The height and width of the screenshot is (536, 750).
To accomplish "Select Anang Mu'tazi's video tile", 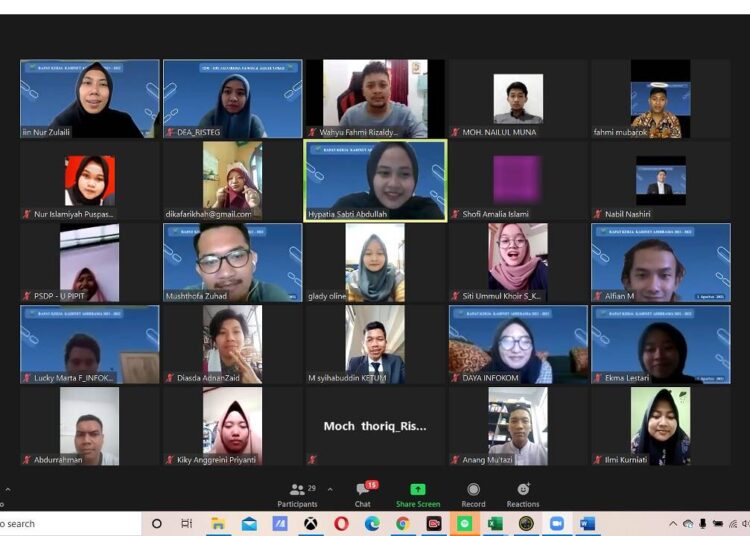I will point(518,427).
